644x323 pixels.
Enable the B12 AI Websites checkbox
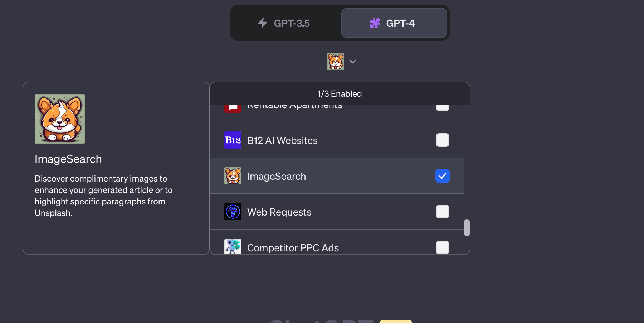click(443, 140)
